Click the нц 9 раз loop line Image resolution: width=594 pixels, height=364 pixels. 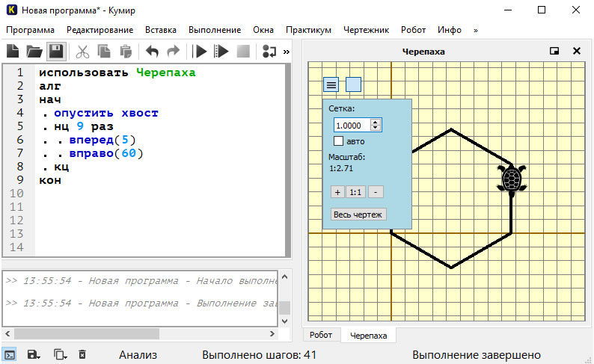(x=83, y=126)
